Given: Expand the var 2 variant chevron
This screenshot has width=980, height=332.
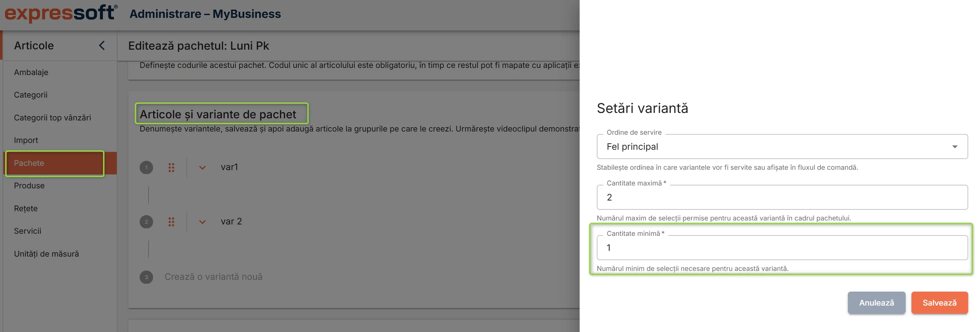Looking at the screenshot, I should pyautogui.click(x=202, y=222).
